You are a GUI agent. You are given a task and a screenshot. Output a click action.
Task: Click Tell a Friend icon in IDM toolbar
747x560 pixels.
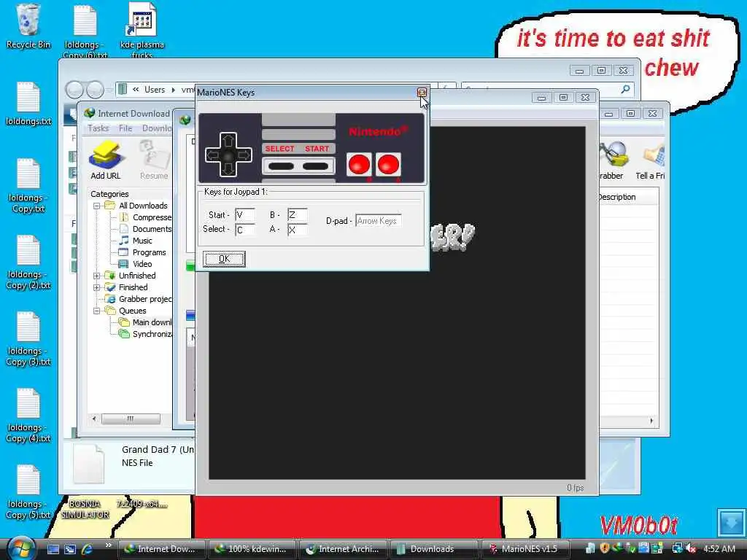click(x=650, y=160)
